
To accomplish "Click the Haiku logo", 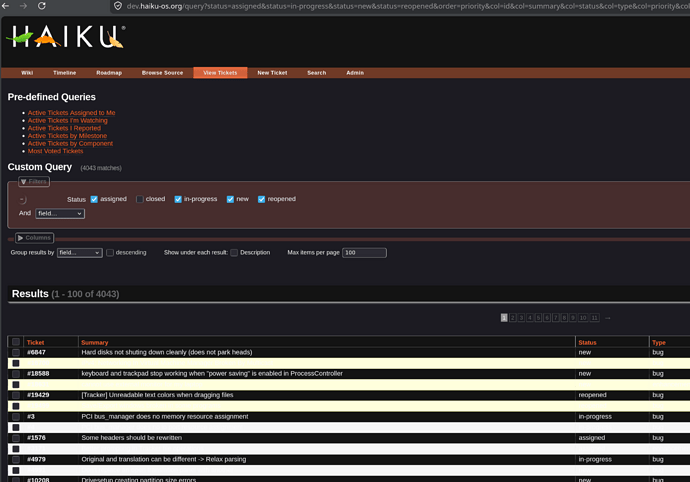I will pos(66,36).
